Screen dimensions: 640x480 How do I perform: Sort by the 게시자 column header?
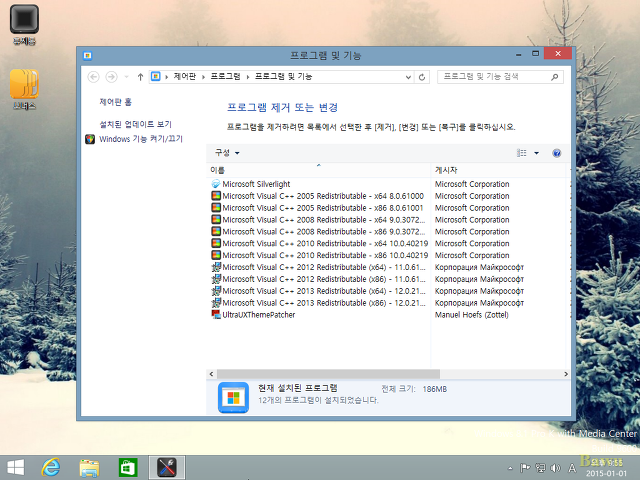498,170
